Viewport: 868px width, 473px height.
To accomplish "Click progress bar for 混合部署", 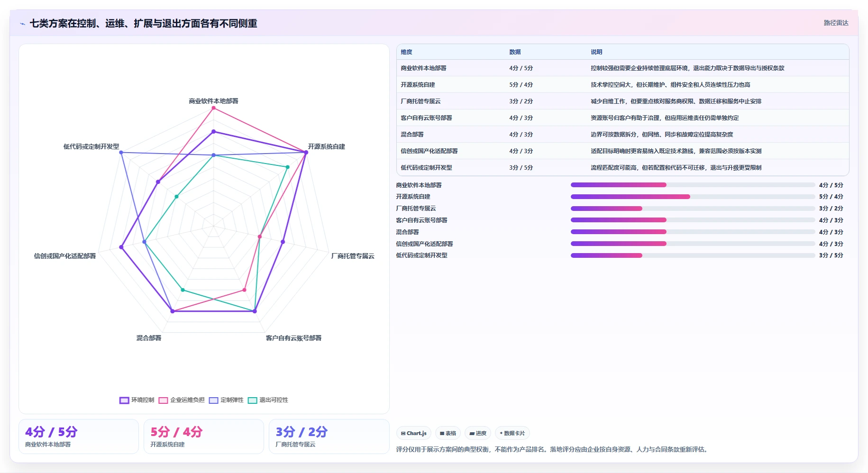I will (693, 232).
